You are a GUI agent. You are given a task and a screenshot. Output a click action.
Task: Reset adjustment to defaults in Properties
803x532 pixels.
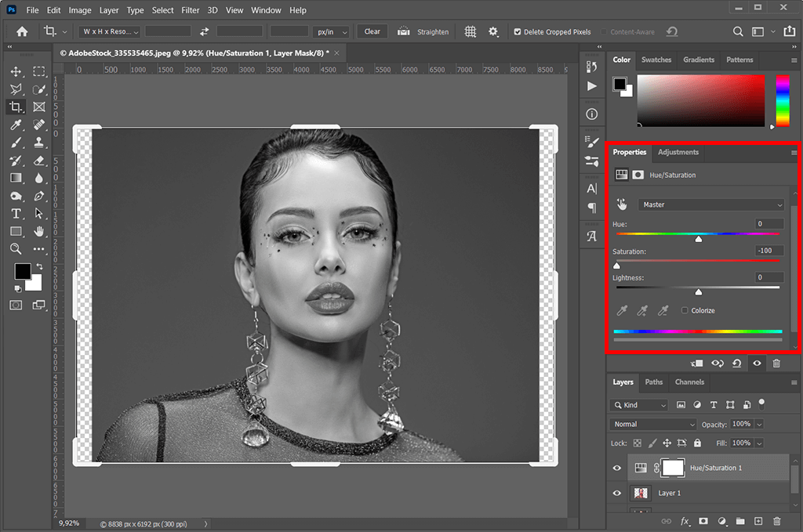736,364
